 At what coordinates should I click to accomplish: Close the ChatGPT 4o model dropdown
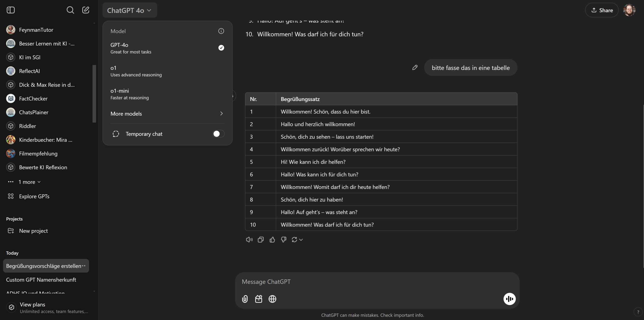129,10
